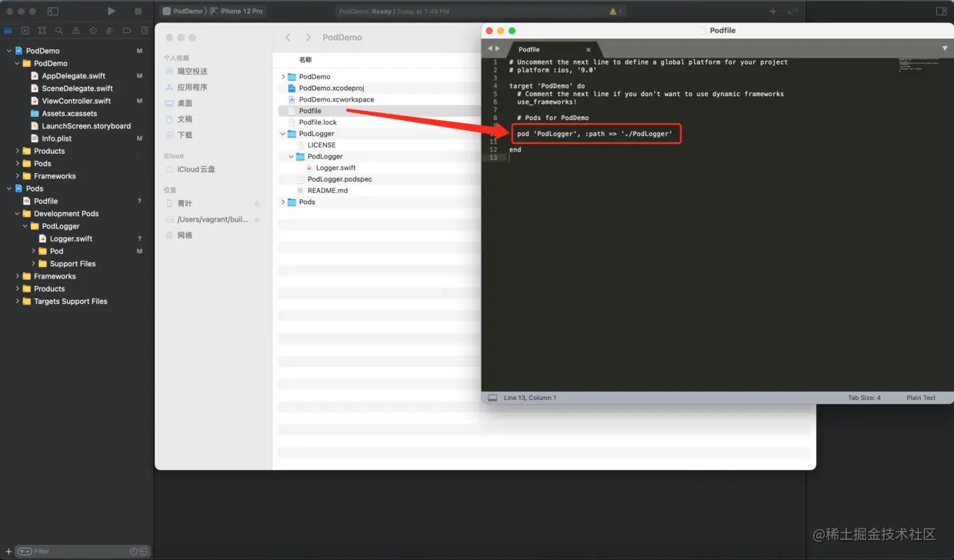Go back in Finder window
The image size is (954, 560).
(288, 37)
